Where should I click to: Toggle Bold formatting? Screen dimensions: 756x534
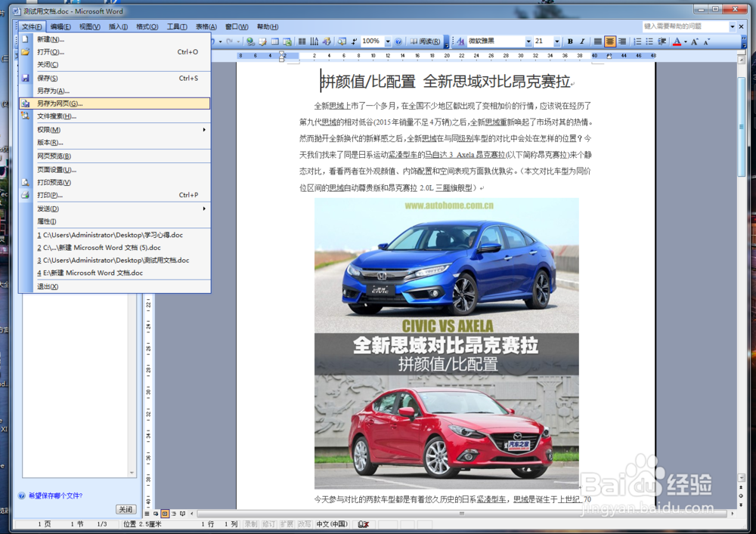570,42
